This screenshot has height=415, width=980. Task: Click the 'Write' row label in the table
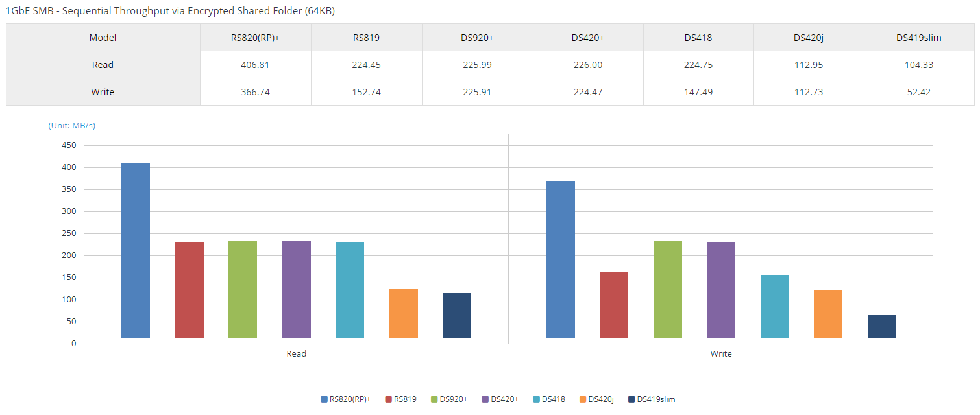[103, 92]
